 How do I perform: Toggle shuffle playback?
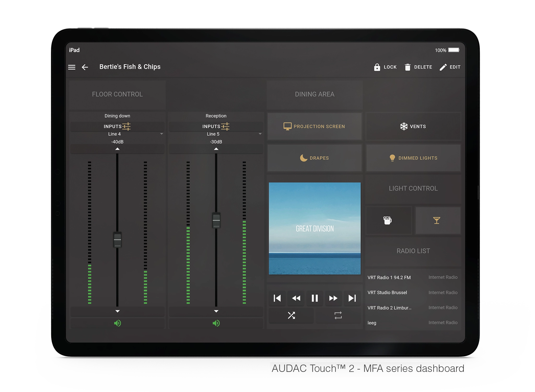(291, 315)
